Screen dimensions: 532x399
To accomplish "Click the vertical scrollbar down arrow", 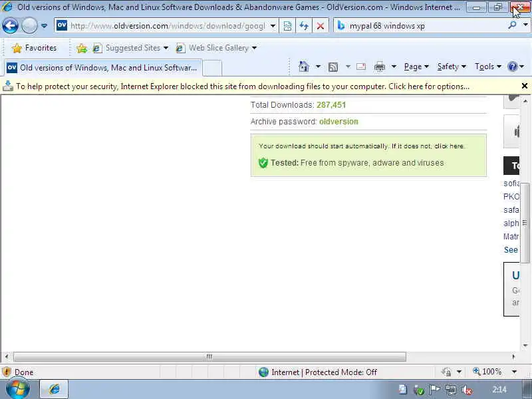I will [x=525, y=345].
